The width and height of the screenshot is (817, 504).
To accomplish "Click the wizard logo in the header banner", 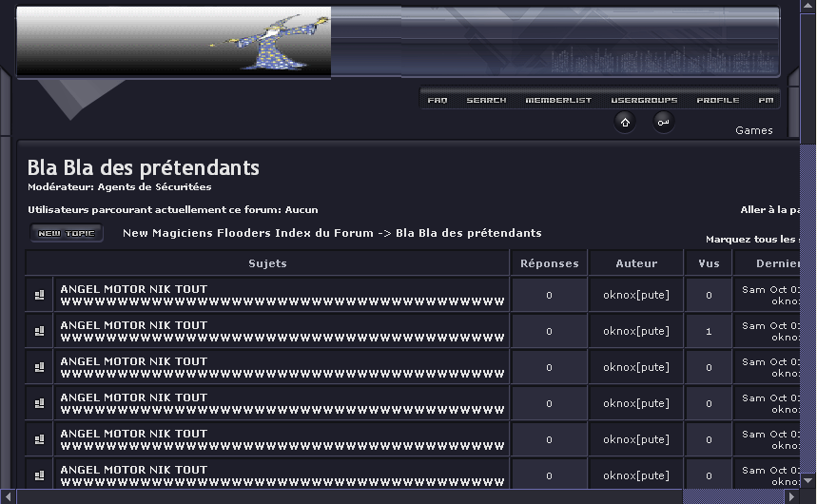I will (x=269, y=41).
